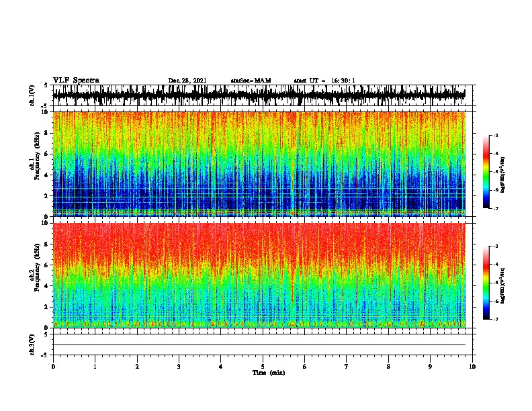Click the "-7" label on ch.2 color scale
532x411 pixels.
495,319
